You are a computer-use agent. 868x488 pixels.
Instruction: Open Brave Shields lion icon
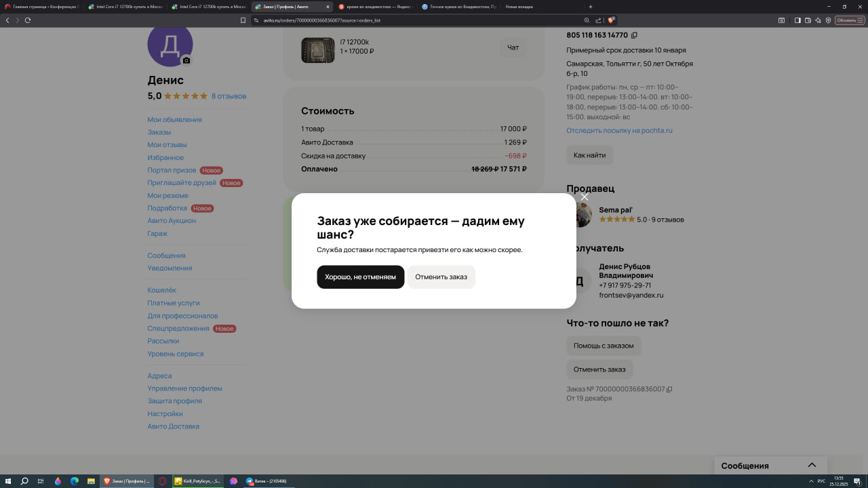[x=611, y=20]
